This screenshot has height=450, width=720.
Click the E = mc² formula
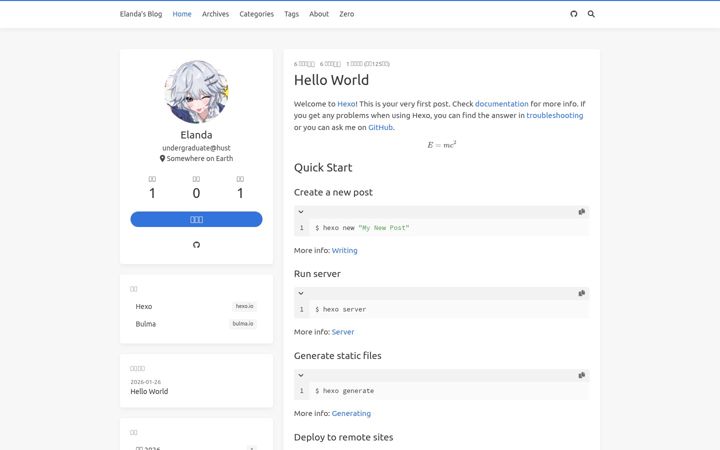coord(441,145)
